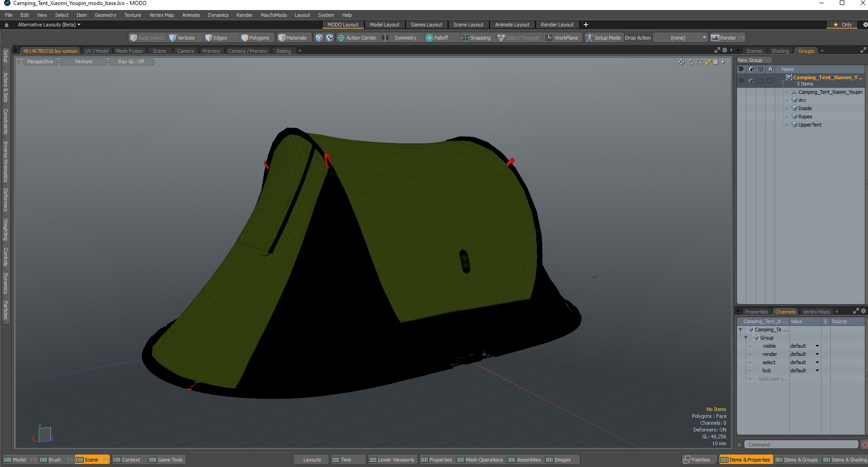
Task: Collapse Camping_Te channel root node
Action: pyautogui.click(x=740, y=330)
